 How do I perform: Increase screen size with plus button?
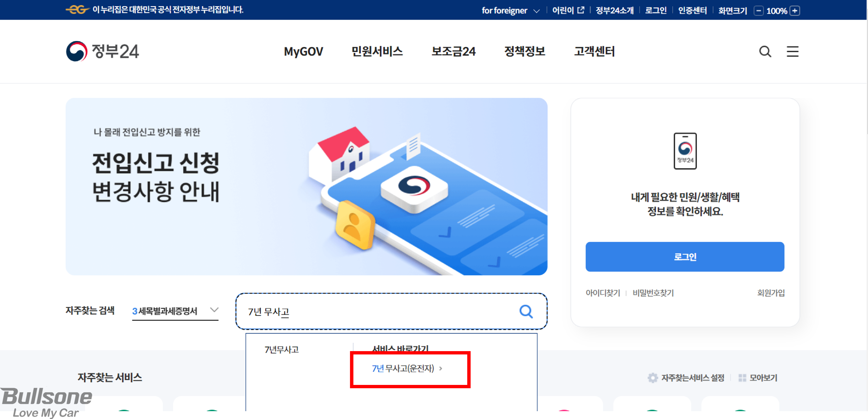(795, 11)
